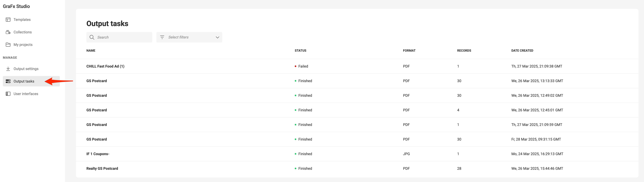The image size is (644, 182).
Task: Click JPG format of IF 1 Coupons-
Action: tap(406, 154)
